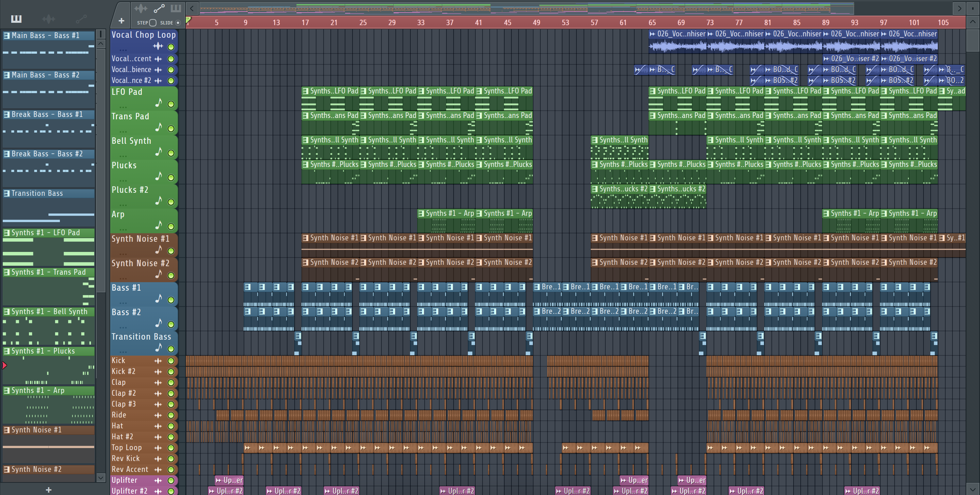Show automation clips in the picker panel
This screenshot has width=980, height=495.
pos(81,19)
